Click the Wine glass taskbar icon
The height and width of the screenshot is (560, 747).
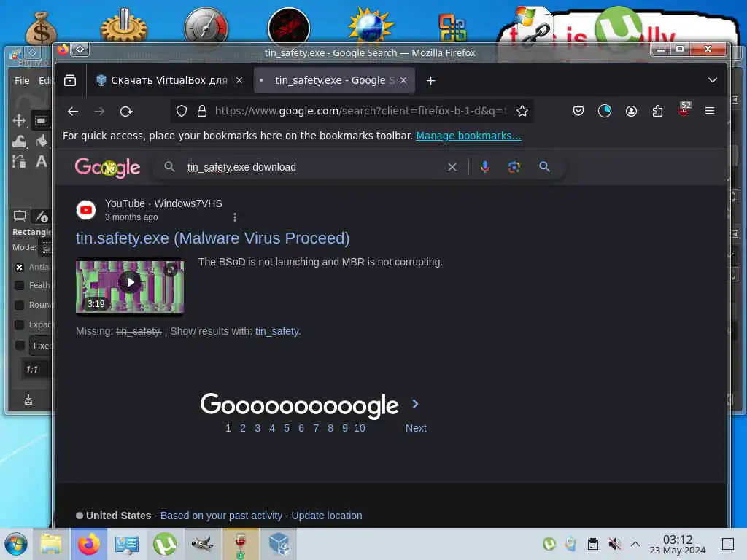241,545
